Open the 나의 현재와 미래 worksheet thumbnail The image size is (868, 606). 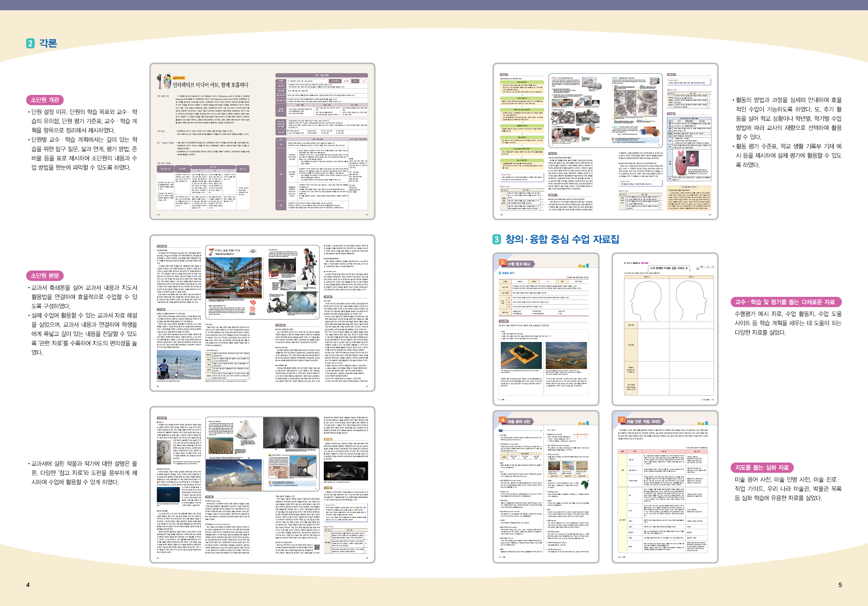(x=665, y=329)
